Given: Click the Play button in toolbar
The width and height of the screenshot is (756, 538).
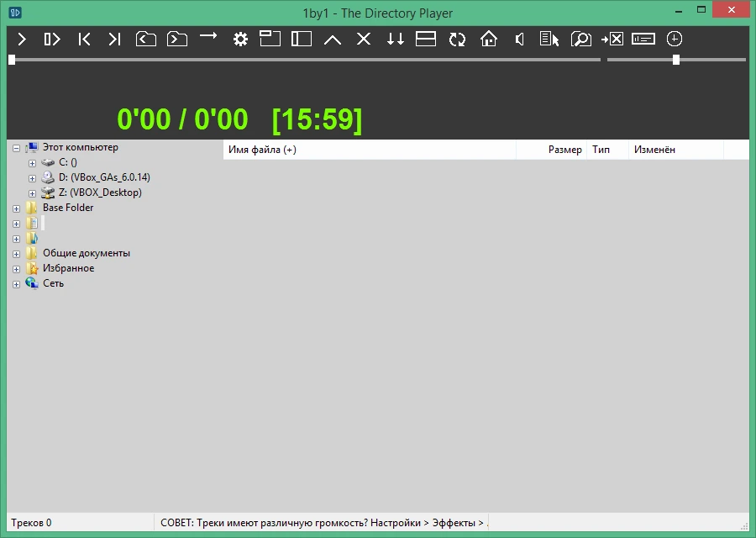Looking at the screenshot, I should coord(22,39).
